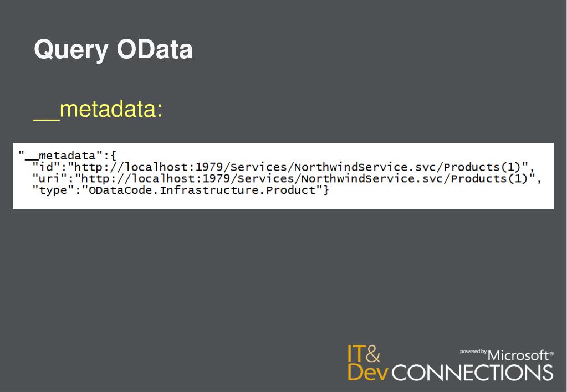Click the closing brace of the code
Viewport: 567px width, 392px height.
point(327,191)
